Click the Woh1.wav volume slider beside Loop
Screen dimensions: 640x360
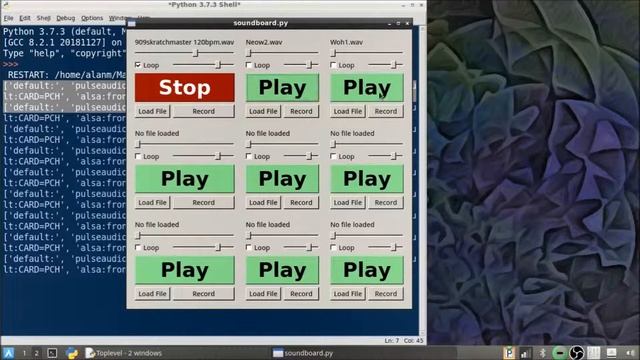click(386, 64)
